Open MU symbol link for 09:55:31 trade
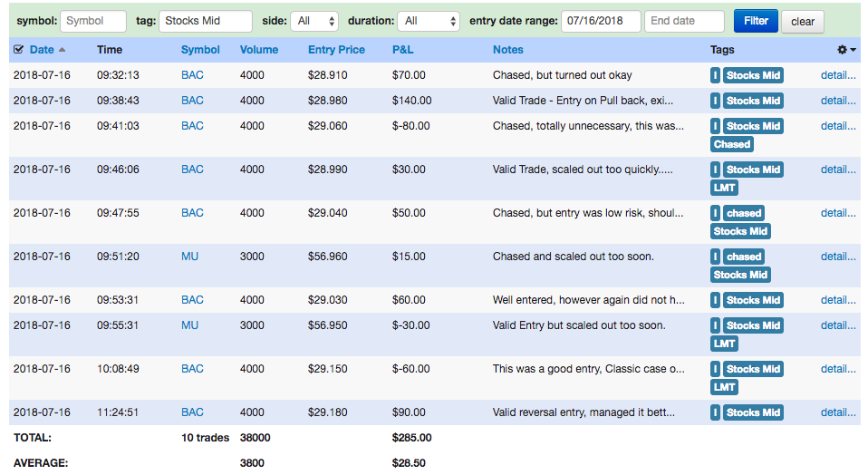Screen dimensions: 868x475 click(x=189, y=325)
